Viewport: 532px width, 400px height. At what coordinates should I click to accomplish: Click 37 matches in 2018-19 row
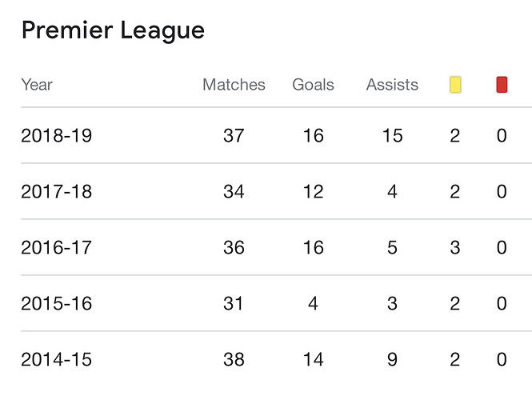pos(234,135)
